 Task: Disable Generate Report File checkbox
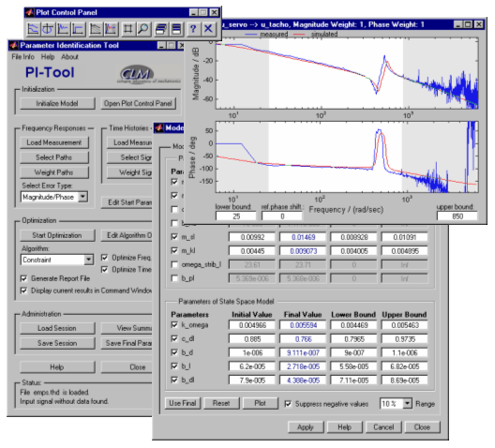23,278
